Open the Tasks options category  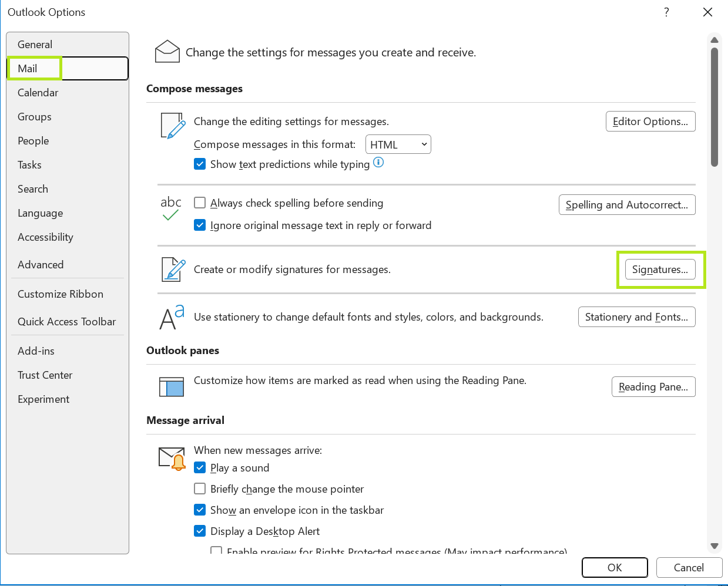pos(68,165)
